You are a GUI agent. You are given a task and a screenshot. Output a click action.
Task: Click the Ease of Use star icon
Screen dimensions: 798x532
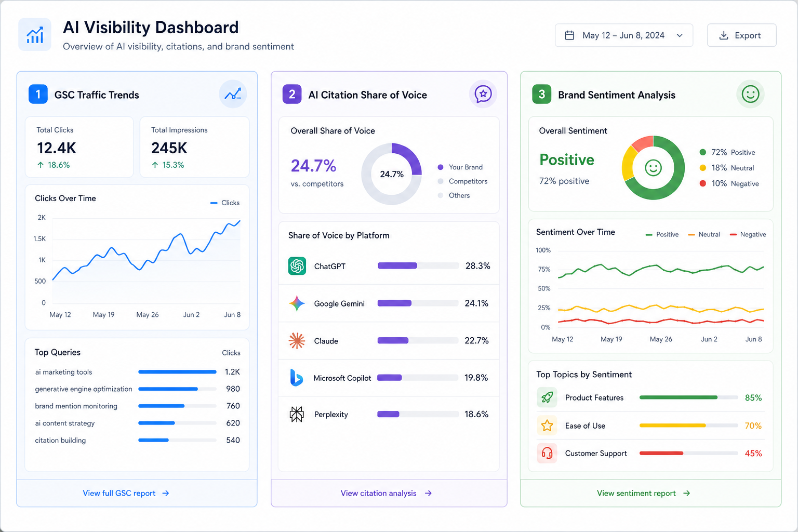pos(547,425)
